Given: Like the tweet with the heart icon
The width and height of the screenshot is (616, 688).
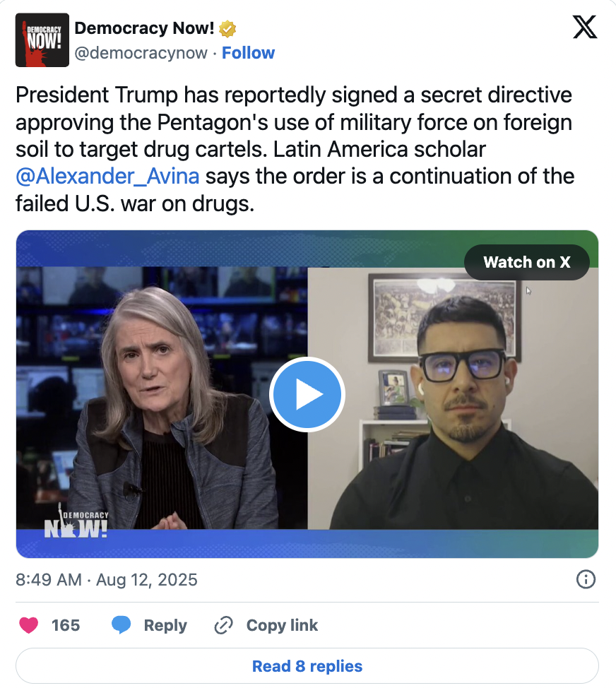Looking at the screenshot, I should [28, 625].
